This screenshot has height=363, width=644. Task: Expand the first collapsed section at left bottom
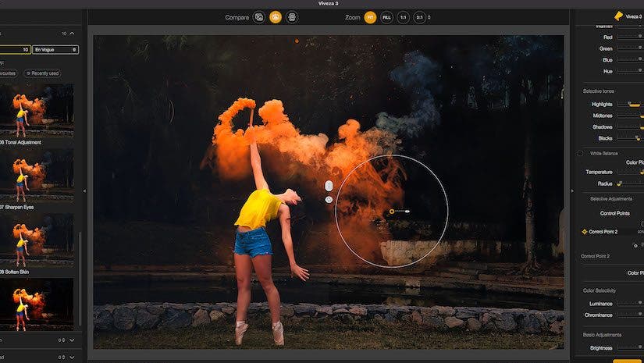(73, 340)
